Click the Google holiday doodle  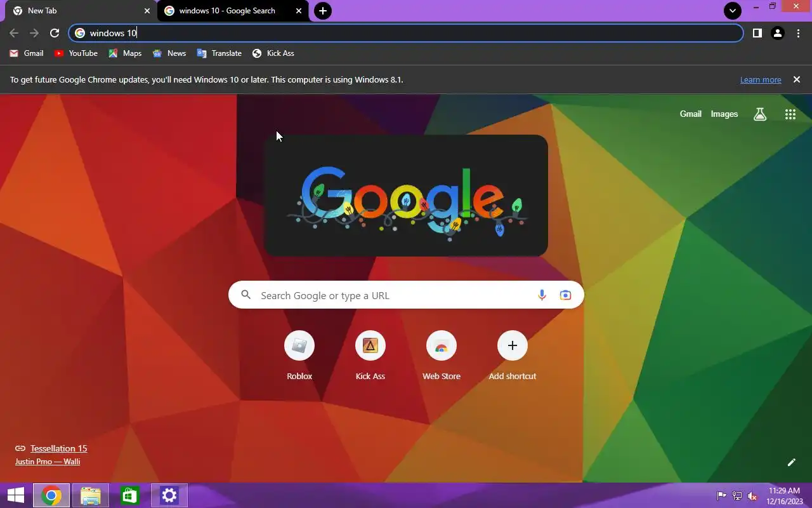click(406, 196)
